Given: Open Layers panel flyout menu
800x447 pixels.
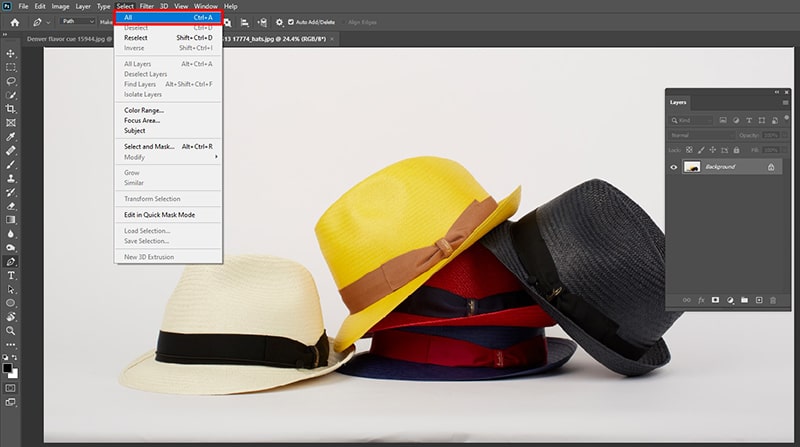Looking at the screenshot, I should (x=785, y=103).
